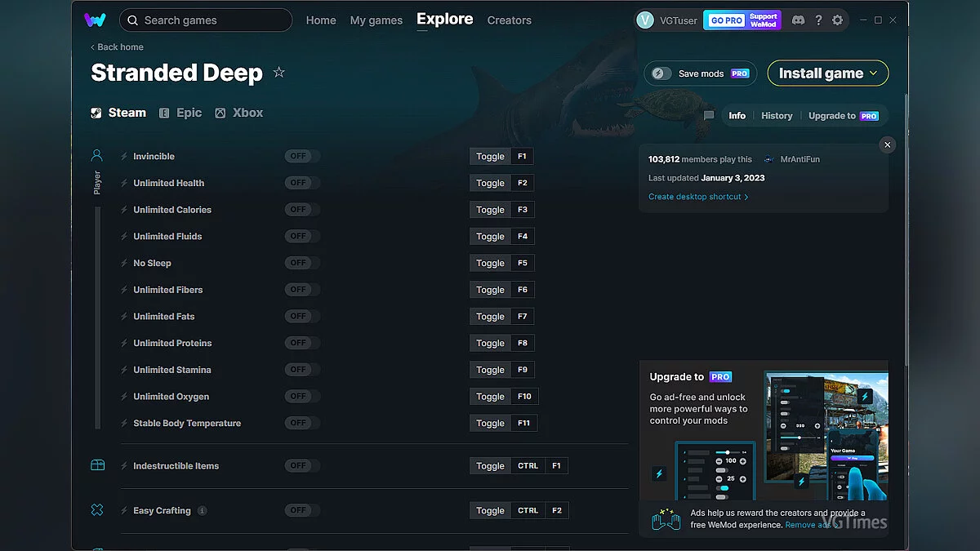Dismiss the members info panel with X
980x551 pixels.
887,144
